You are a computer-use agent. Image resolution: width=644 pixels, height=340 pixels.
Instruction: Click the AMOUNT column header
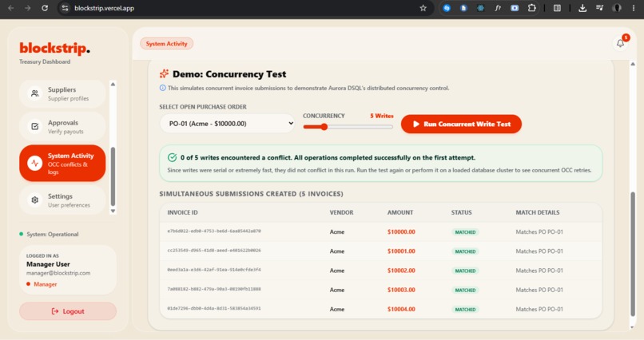tap(400, 212)
